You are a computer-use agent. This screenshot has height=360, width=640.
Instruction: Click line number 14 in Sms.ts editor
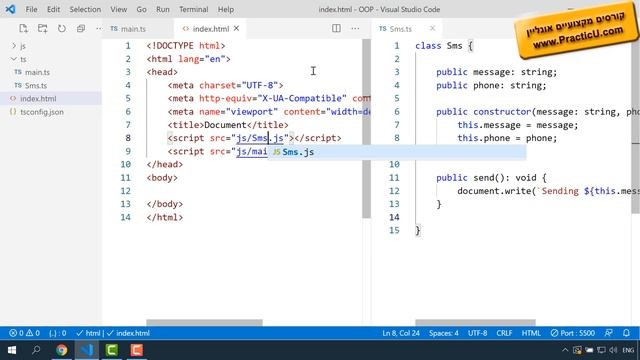pos(394,217)
